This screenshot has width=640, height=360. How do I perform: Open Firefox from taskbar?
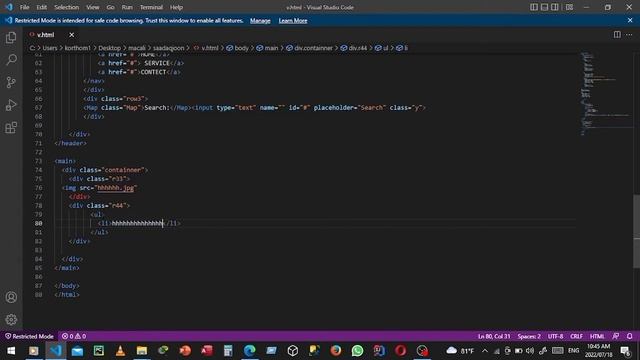click(x=336, y=351)
